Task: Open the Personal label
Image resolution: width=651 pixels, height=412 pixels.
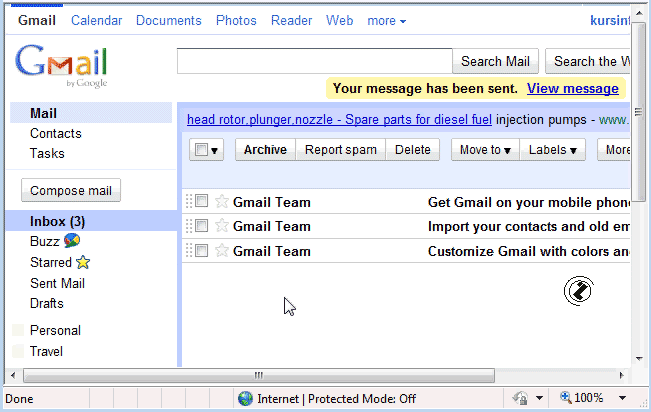Action: point(55,330)
